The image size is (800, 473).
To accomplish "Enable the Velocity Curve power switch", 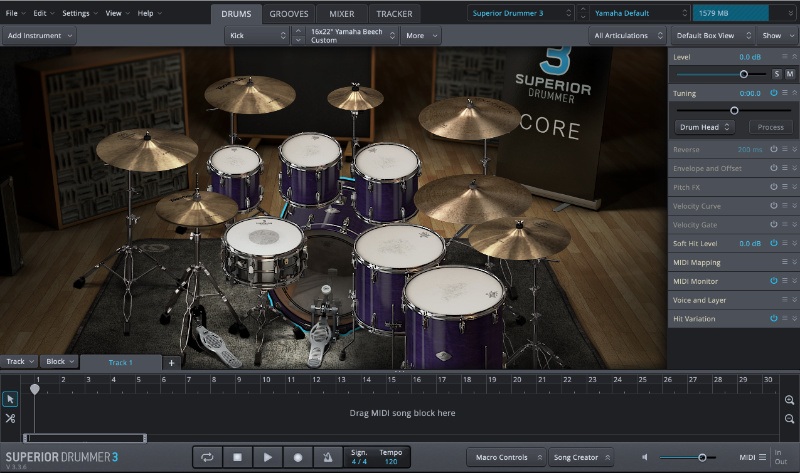I will tap(774, 206).
